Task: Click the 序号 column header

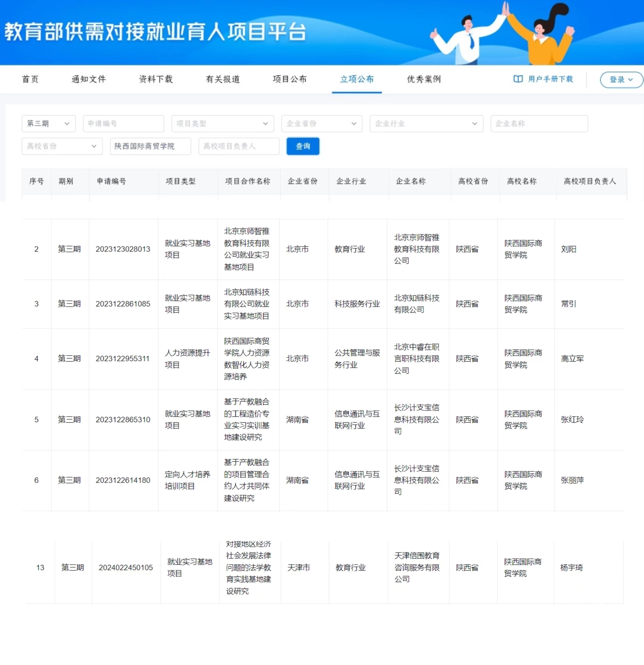Action: click(36, 181)
